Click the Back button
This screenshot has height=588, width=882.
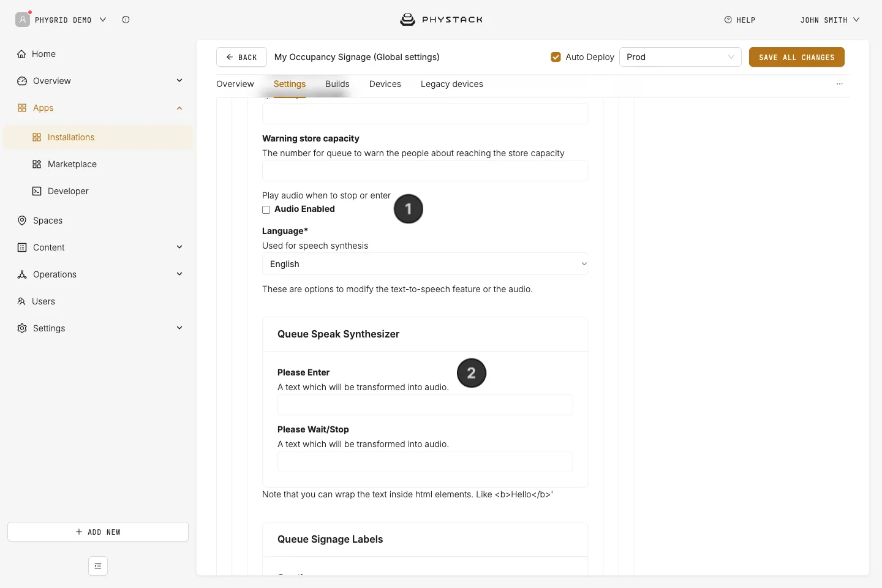point(241,57)
